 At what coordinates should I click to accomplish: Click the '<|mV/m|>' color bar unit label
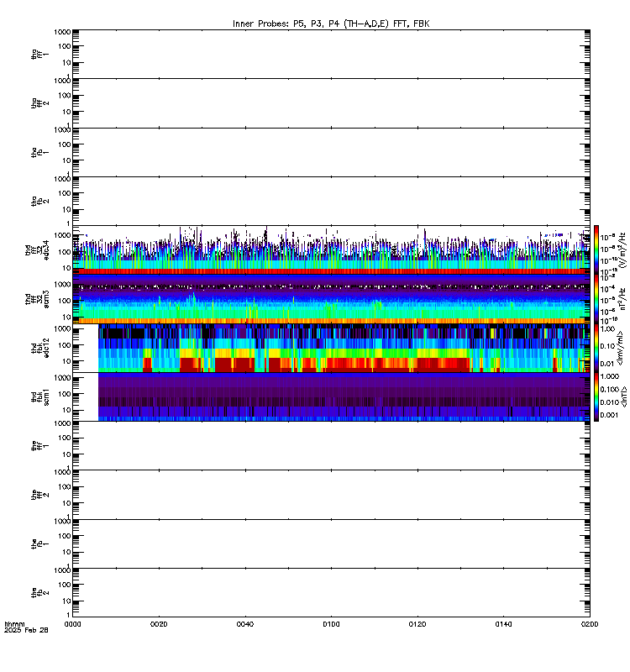click(x=620, y=348)
